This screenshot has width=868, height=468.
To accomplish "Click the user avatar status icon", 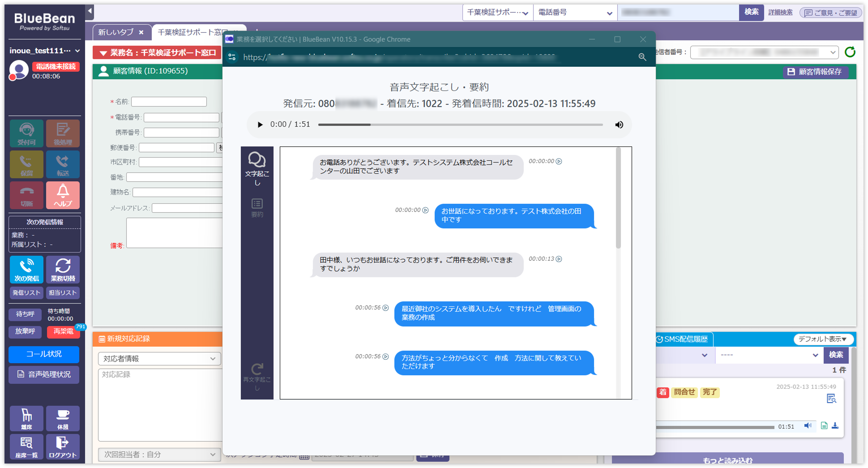I will [x=19, y=70].
